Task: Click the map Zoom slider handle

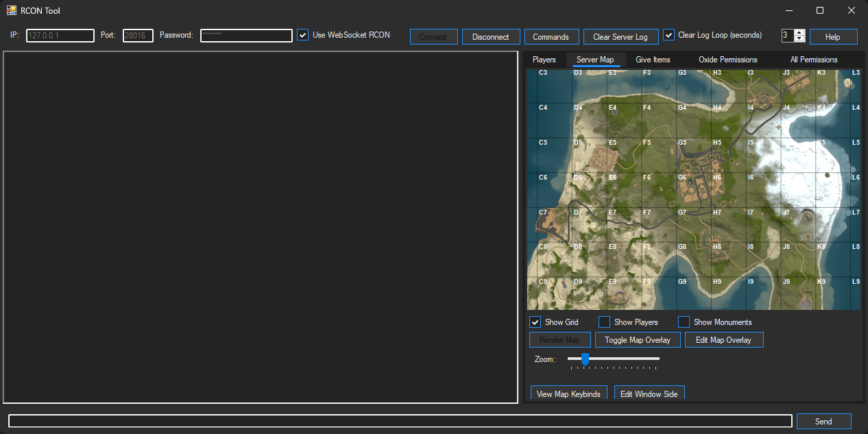Action: tap(585, 359)
